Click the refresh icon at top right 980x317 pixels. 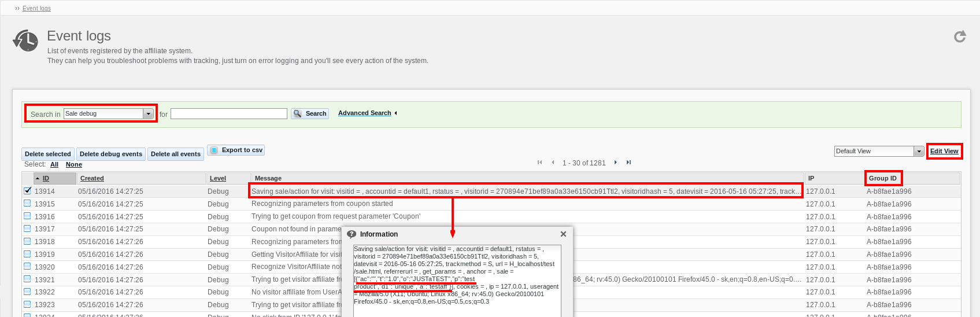[960, 37]
